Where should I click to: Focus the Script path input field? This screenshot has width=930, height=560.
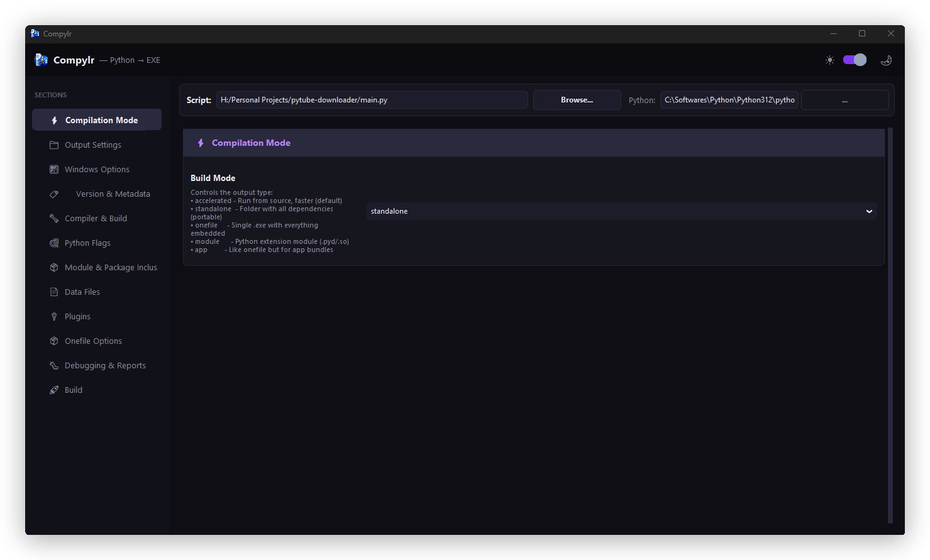[x=372, y=100]
